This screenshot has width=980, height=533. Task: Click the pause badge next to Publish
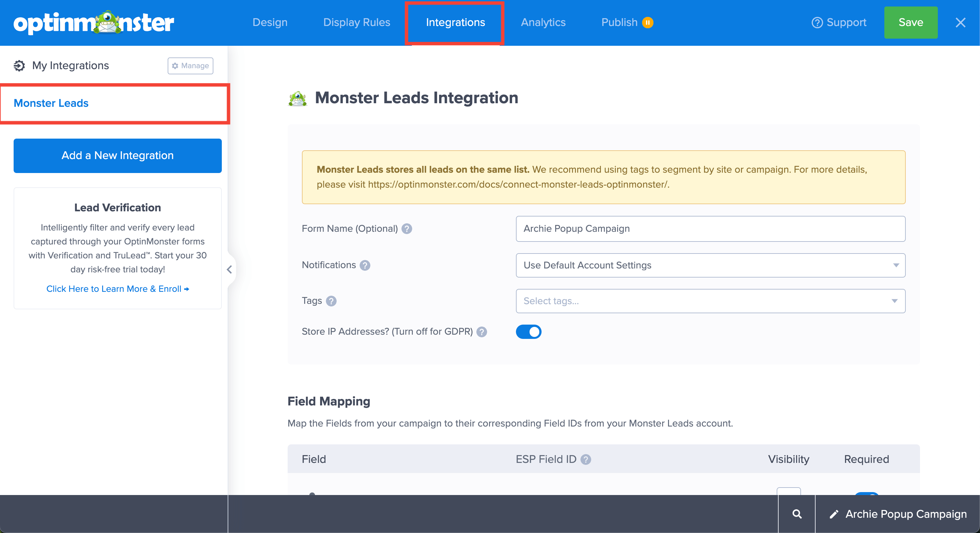[x=648, y=22]
